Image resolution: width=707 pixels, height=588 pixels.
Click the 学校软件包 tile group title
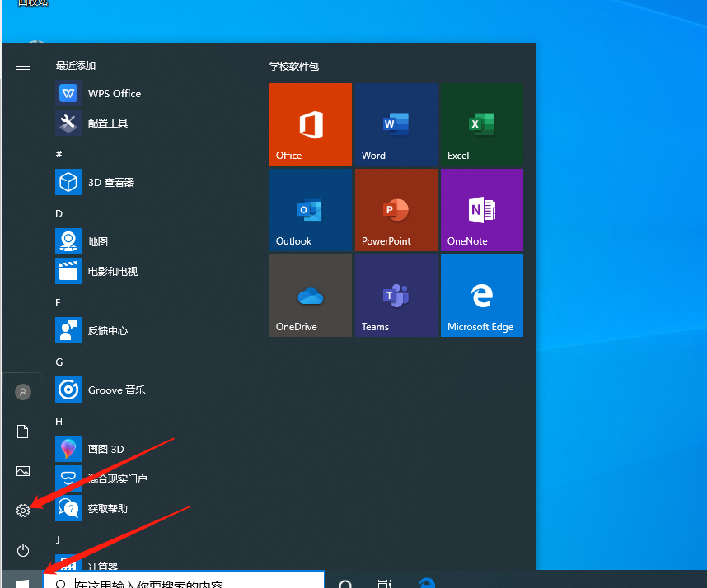293,66
